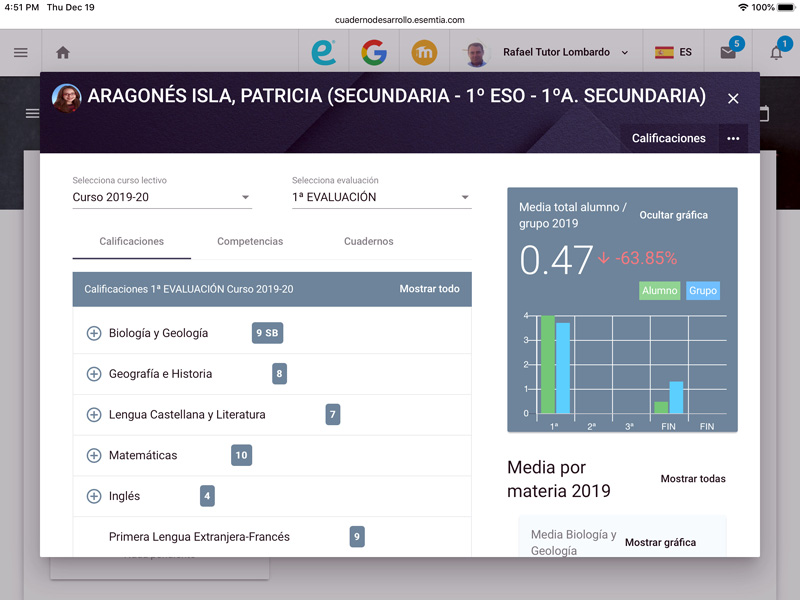800x600 pixels.
Task: Open the notifications bell icon
Action: point(776,53)
